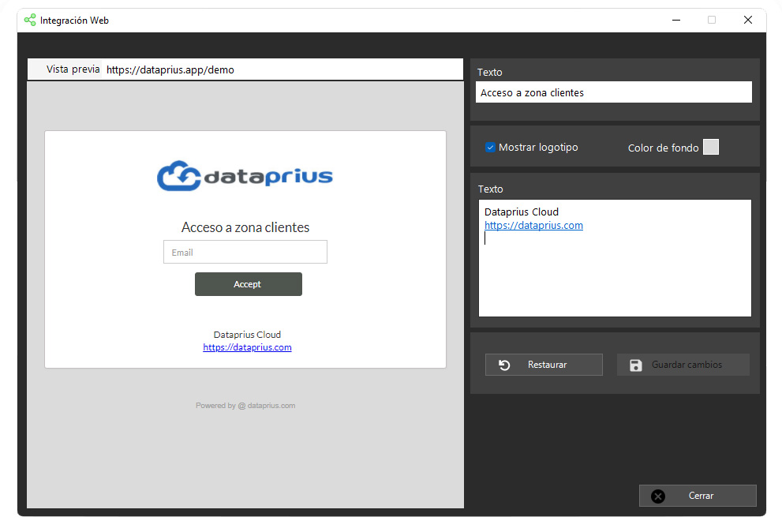782x532 pixels.
Task: Click the Mostrar logotipo label
Action: coord(538,148)
